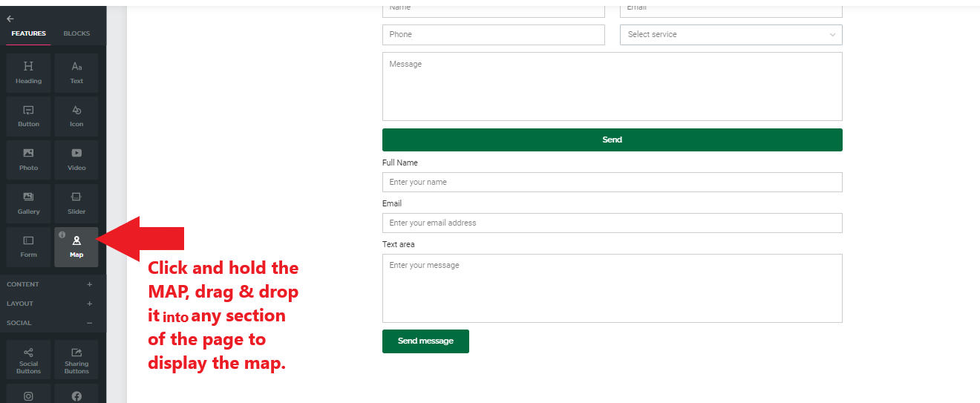Switch to the BLOCKS tab
The width and height of the screenshot is (980, 403).
[x=76, y=33]
